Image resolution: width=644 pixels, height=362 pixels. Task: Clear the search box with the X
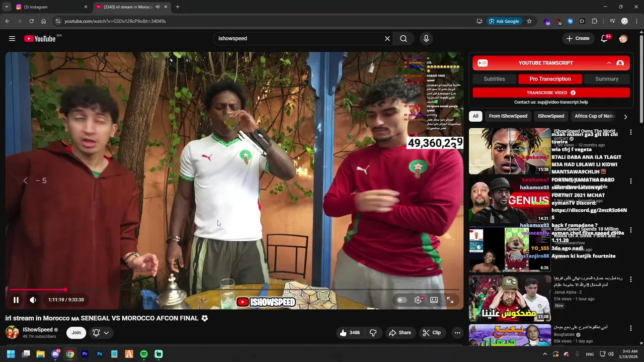click(x=387, y=38)
